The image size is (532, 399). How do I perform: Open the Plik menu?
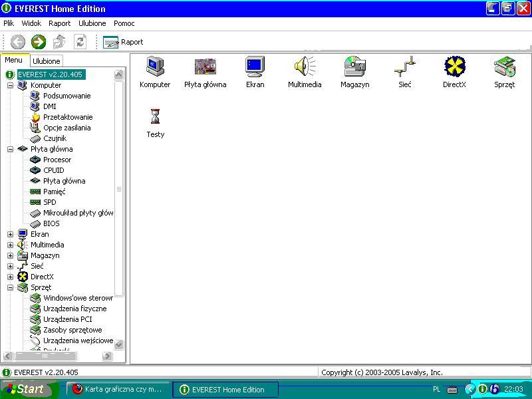[9, 23]
